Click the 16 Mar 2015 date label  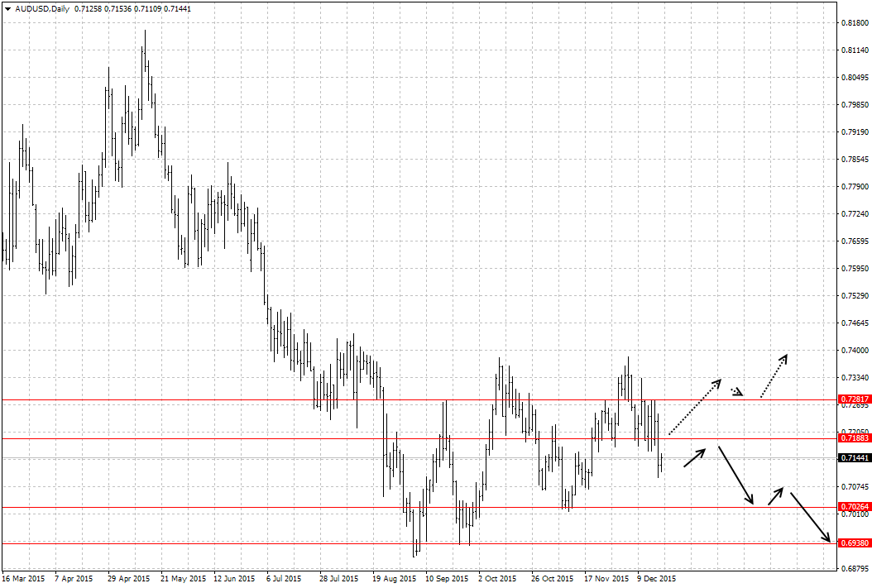22,579
